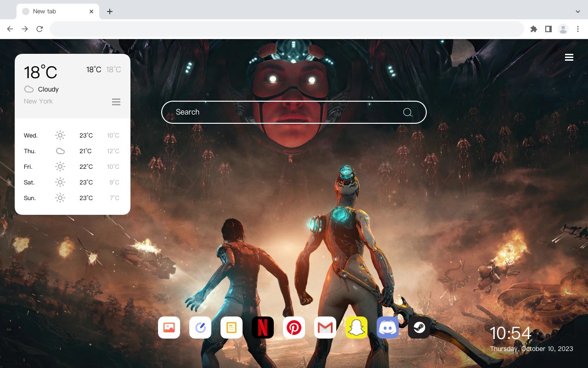Click Friday's high of 22°C
The image size is (588, 368).
(86, 167)
